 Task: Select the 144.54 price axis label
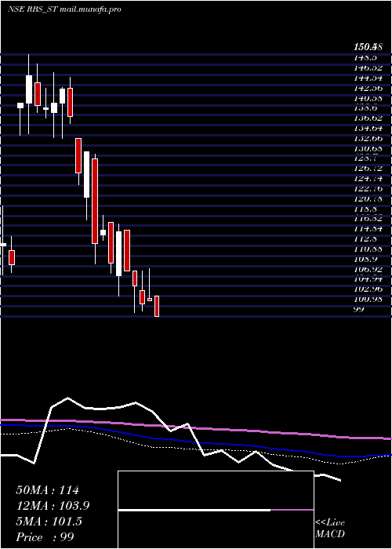[x=369, y=78]
